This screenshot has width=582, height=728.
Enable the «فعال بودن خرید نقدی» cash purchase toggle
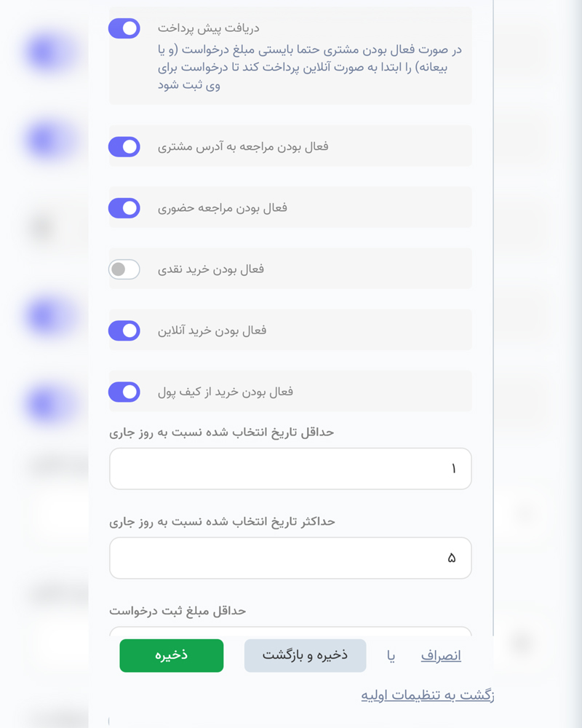tap(124, 269)
